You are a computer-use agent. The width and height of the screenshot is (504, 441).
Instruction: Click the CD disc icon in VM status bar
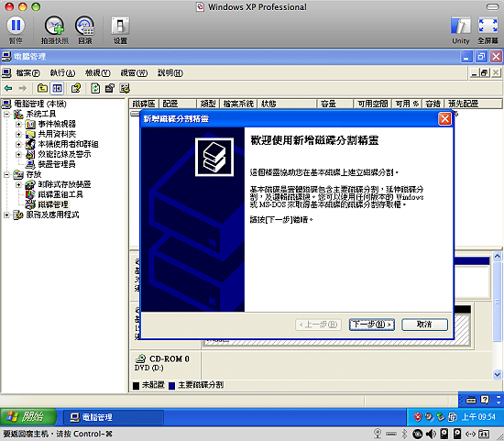point(417,435)
